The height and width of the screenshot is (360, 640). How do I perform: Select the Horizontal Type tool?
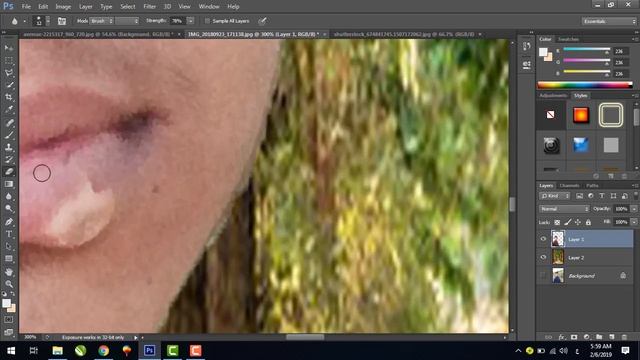(9, 234)
